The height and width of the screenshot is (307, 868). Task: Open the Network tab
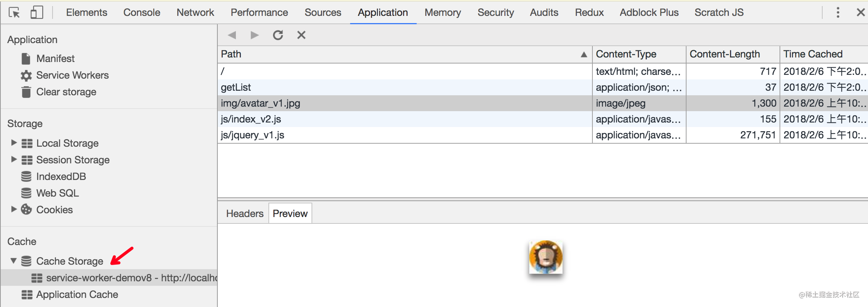coord(195,12)
